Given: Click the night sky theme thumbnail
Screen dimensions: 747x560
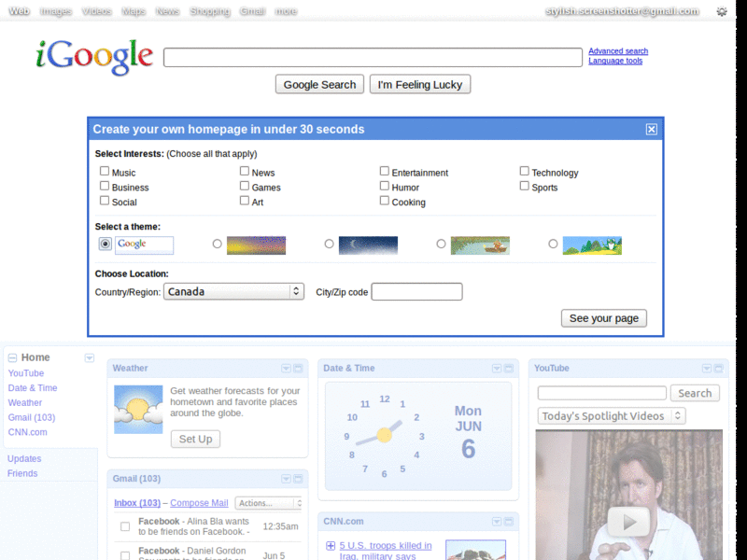Looking at the screenshot, I should [368, 245].
